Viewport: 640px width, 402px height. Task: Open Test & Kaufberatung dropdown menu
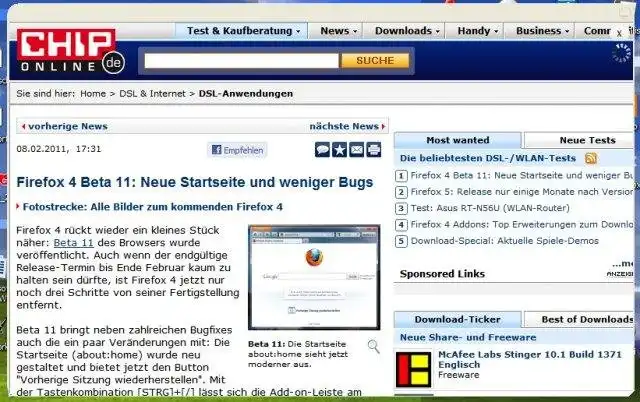coord(241,31)
